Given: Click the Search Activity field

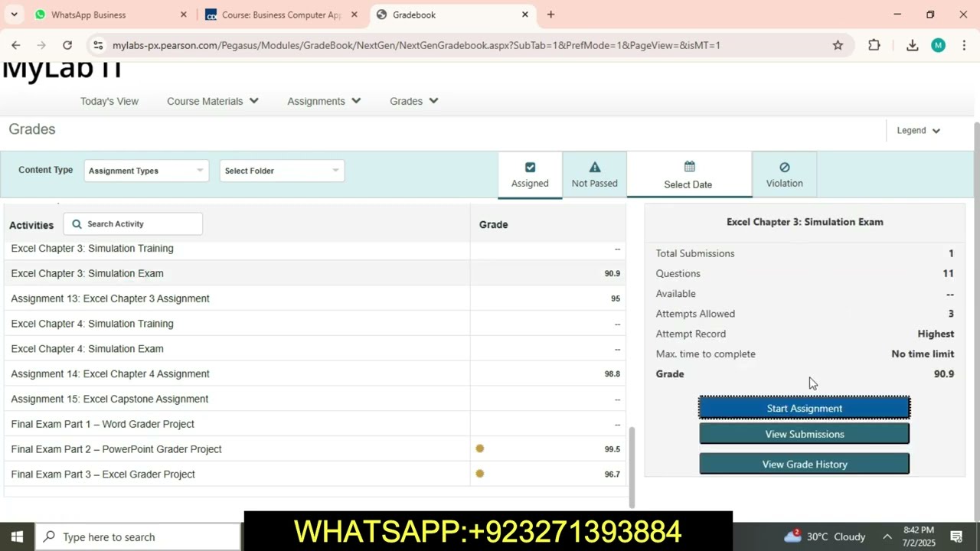Looking at the screenshot, I should [133, 224].
